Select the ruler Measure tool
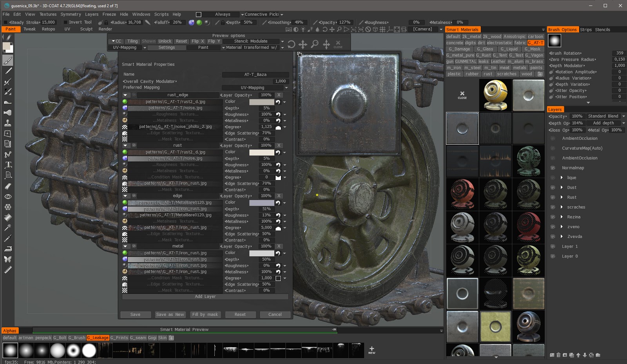The image size is (627, 364). [8, 270]
